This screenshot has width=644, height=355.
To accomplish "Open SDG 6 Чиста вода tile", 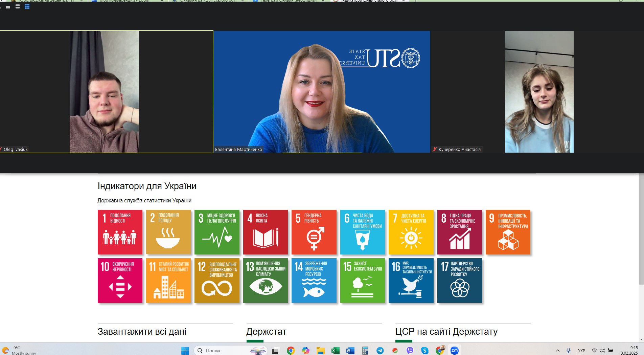I will pos(362,232).
